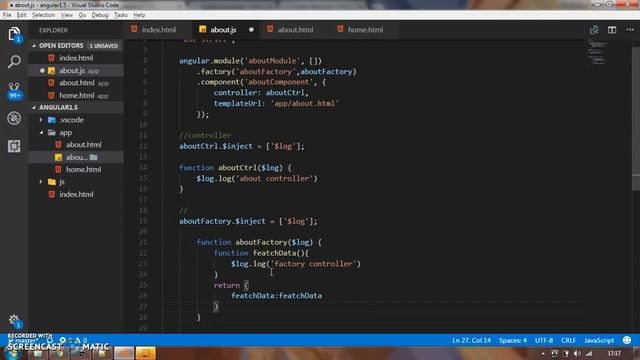Click the //controller comment on line 11
Viewport: 640px width, 360px height.
[205, 135]
